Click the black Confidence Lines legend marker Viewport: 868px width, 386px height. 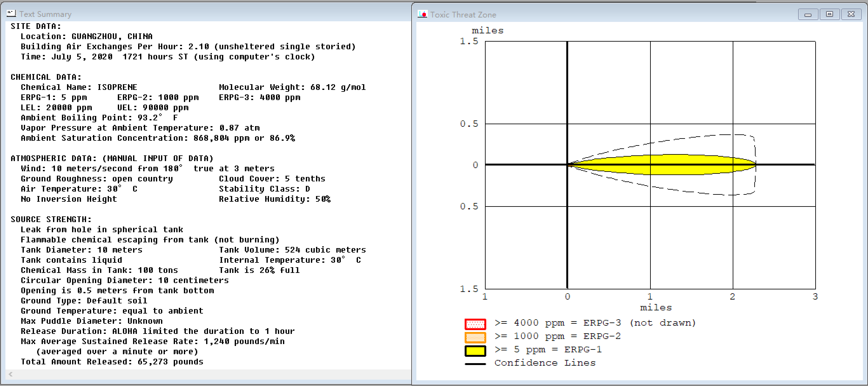[475, 364]
